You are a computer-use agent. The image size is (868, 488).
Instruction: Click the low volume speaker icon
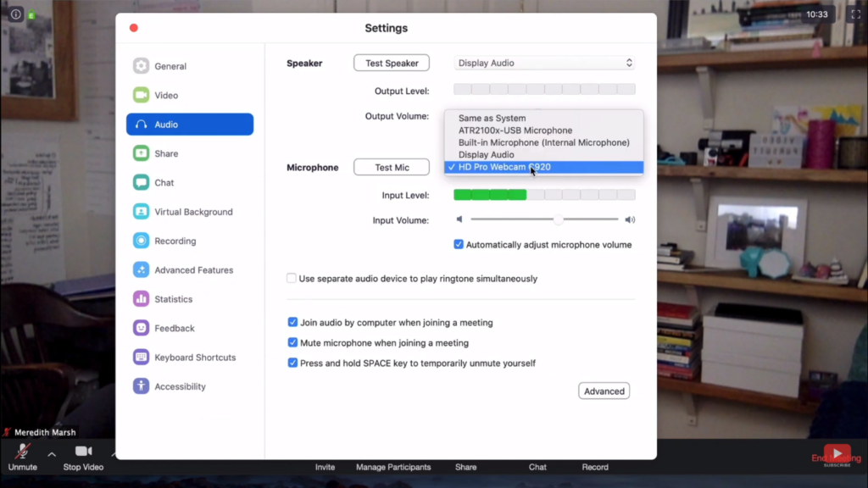click(459, 219)
